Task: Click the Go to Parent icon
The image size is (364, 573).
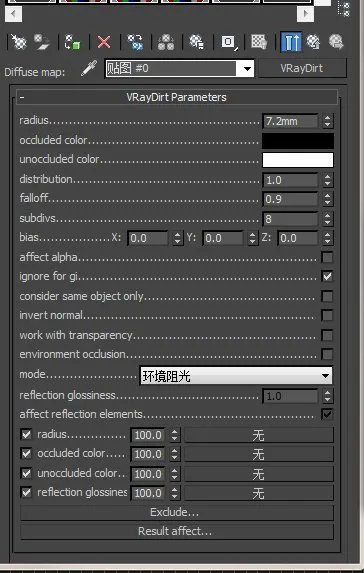Action: 313,42
